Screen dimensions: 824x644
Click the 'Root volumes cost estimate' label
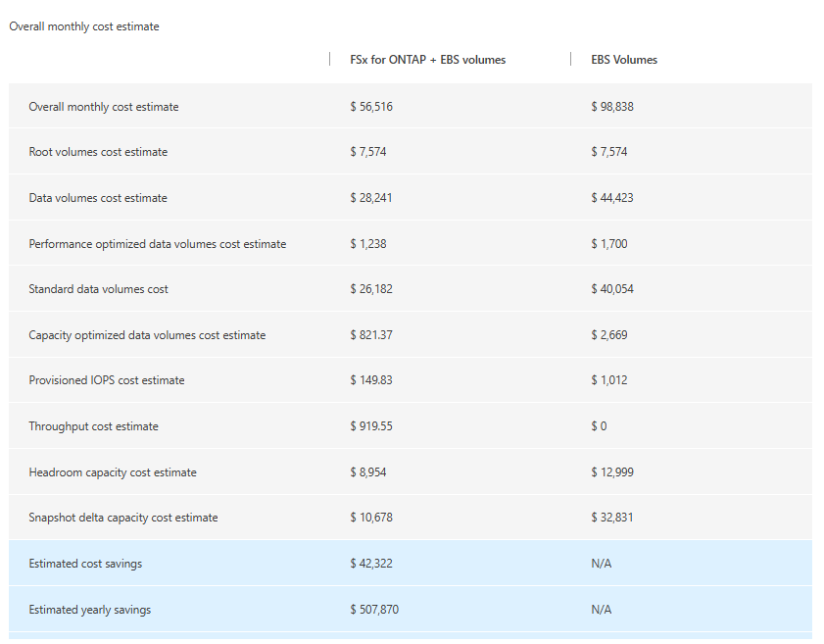(98, 152)
